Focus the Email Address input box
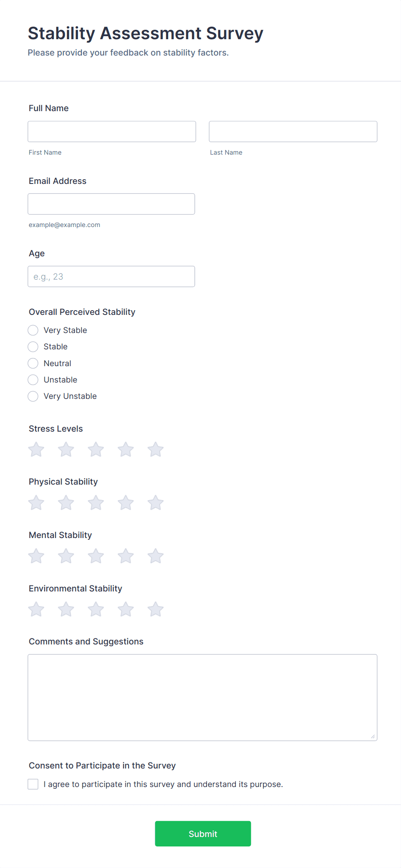 (x=111, y=204)
